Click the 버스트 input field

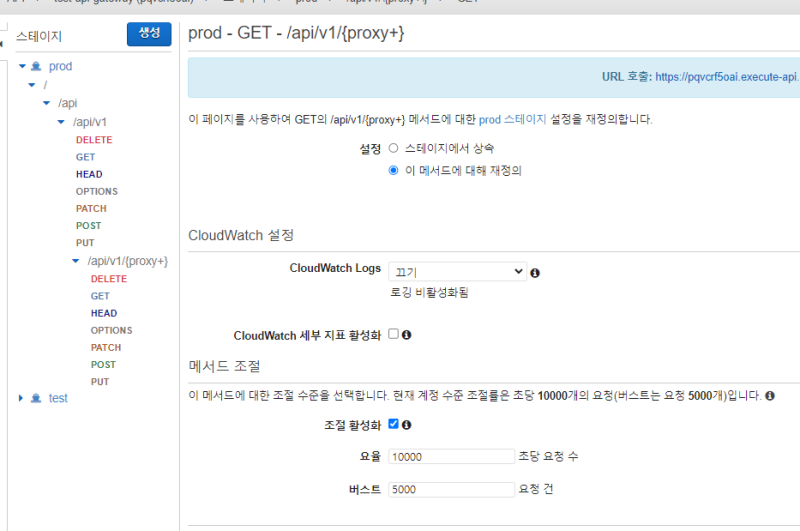451,490
